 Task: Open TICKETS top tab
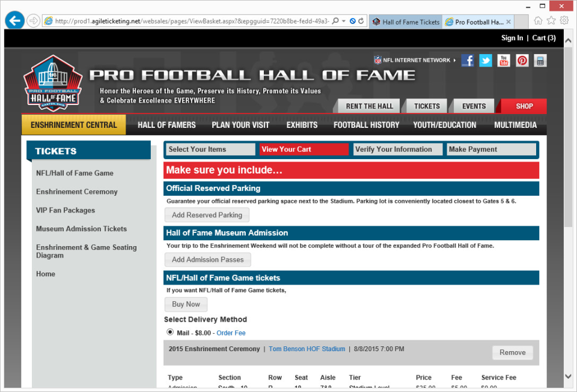click(427, 106)
